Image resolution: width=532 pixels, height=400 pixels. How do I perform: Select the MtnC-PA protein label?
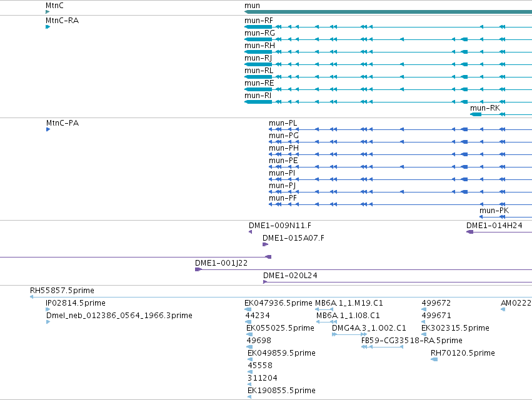(63, 123)
